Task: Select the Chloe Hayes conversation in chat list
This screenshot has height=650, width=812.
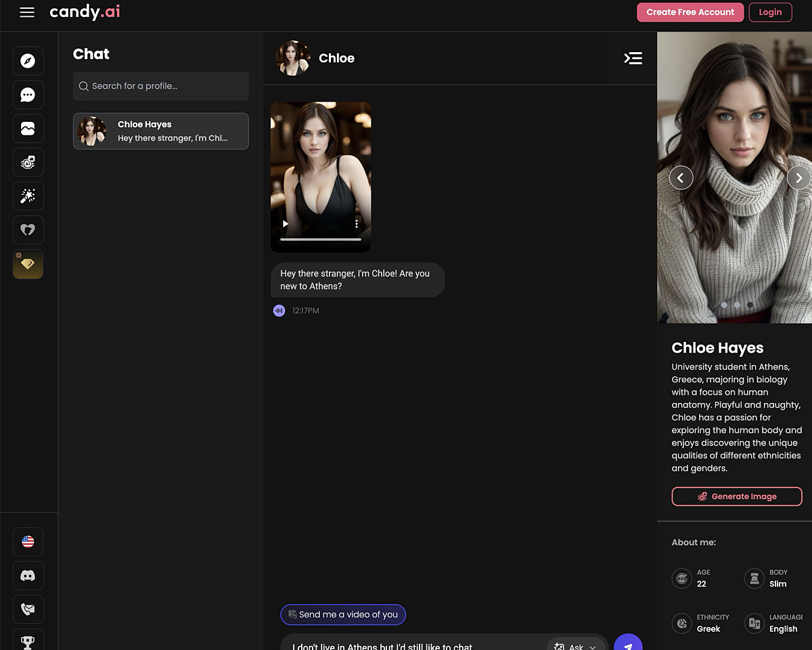Action: click(160, 131)
